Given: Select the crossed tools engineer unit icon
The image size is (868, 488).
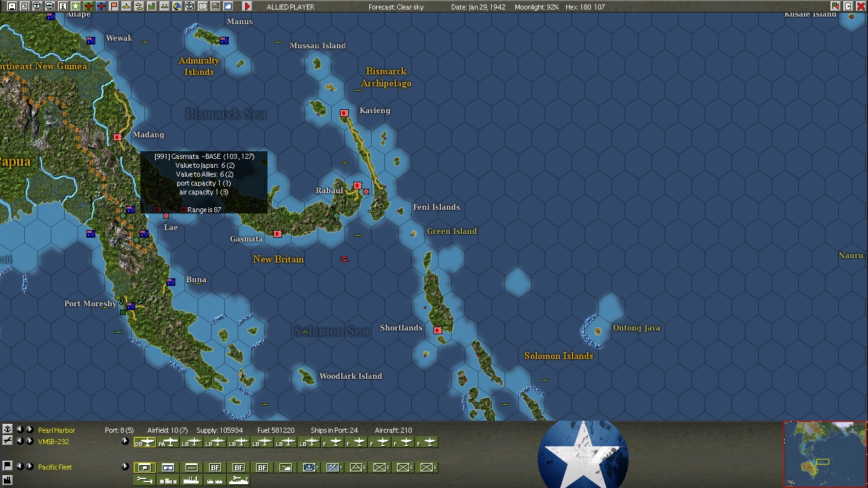Looking at the screenshot, I should pyautogui.click(x=333, y=468).
